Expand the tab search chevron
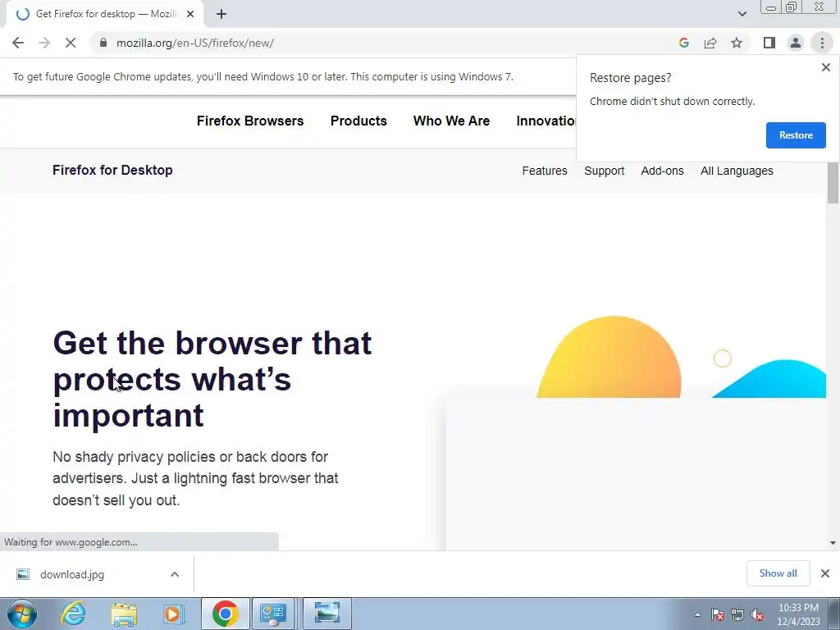 (742, 14)
